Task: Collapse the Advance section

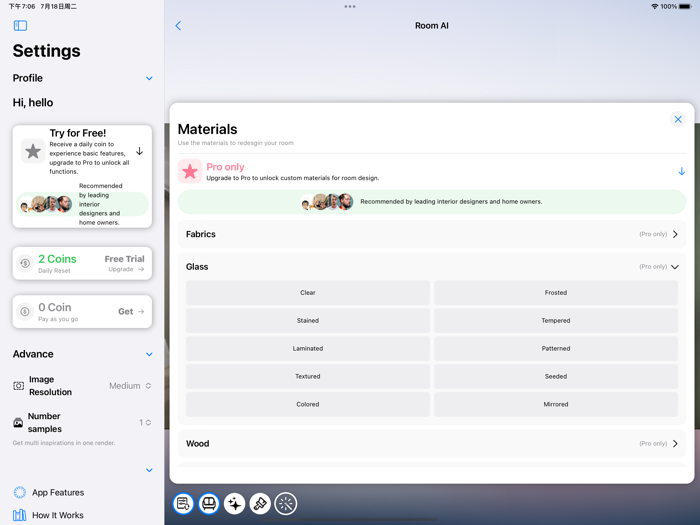Action: 149,354
